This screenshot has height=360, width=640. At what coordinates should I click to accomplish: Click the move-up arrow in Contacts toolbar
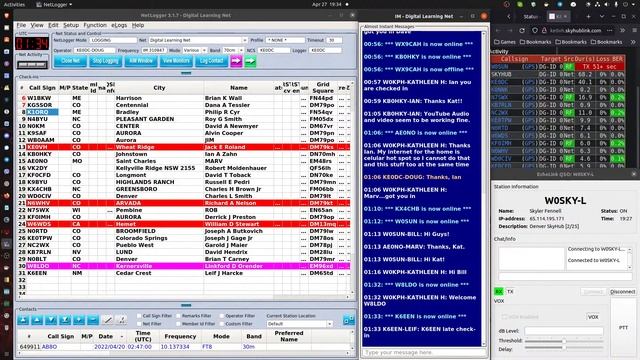pyautogui.click(x=37, y=320)
